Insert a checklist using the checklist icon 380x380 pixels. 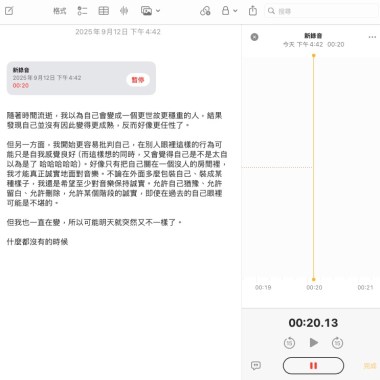pyautogui.click(x=82, y=11)
